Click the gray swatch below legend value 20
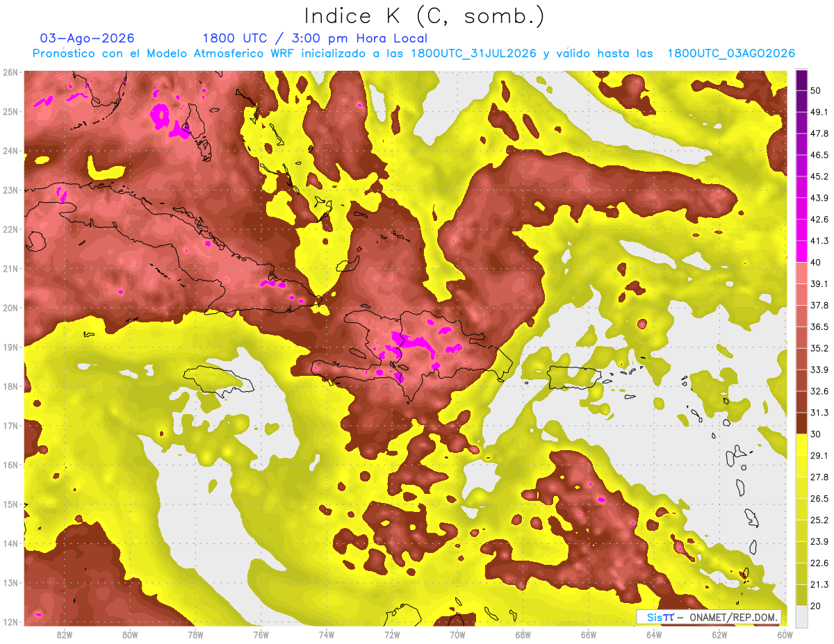Viewport: 834px width, 644px height. point(802,616)
